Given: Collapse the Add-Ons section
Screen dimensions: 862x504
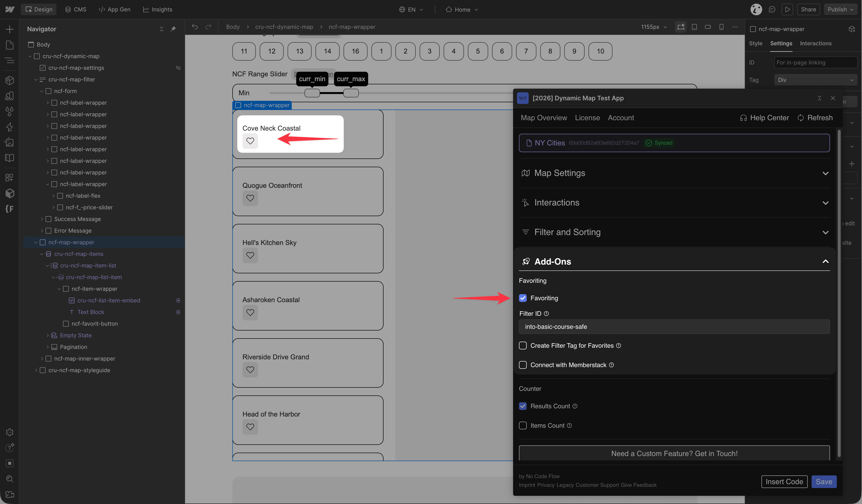Looking at the screenshot, I should point(674,262).
